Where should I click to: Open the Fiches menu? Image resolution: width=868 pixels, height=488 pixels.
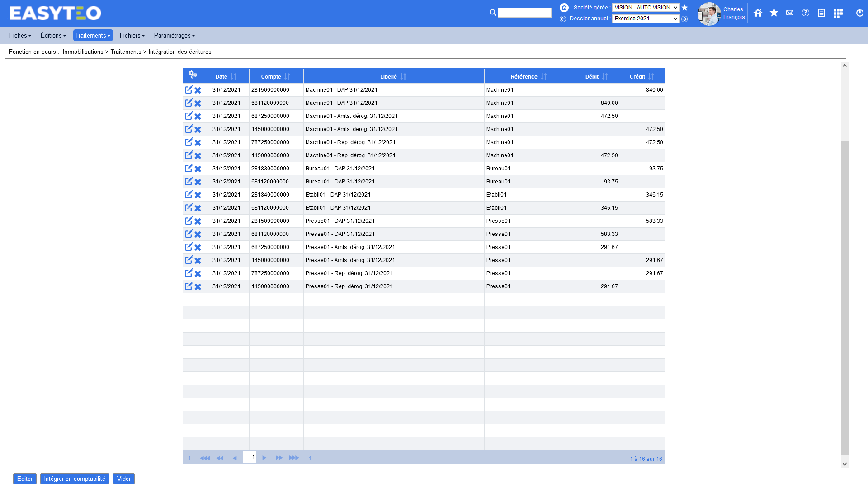[x=20, y=36]
